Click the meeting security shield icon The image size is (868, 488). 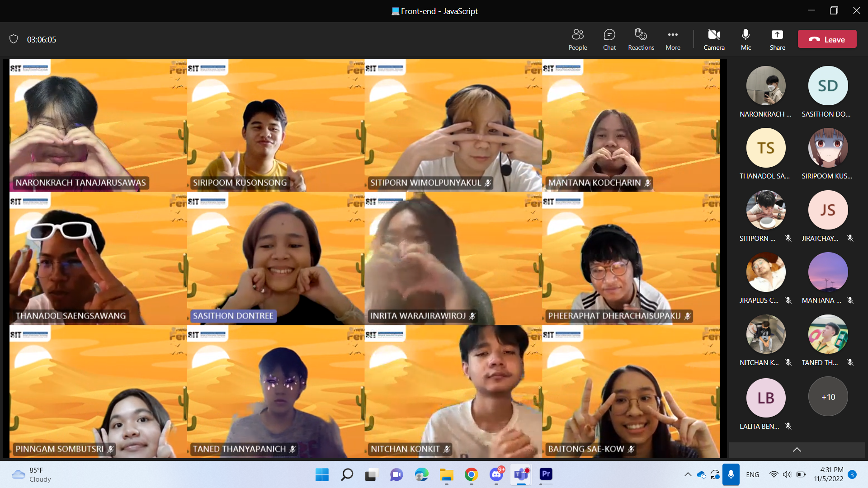(x=14, y=39)
